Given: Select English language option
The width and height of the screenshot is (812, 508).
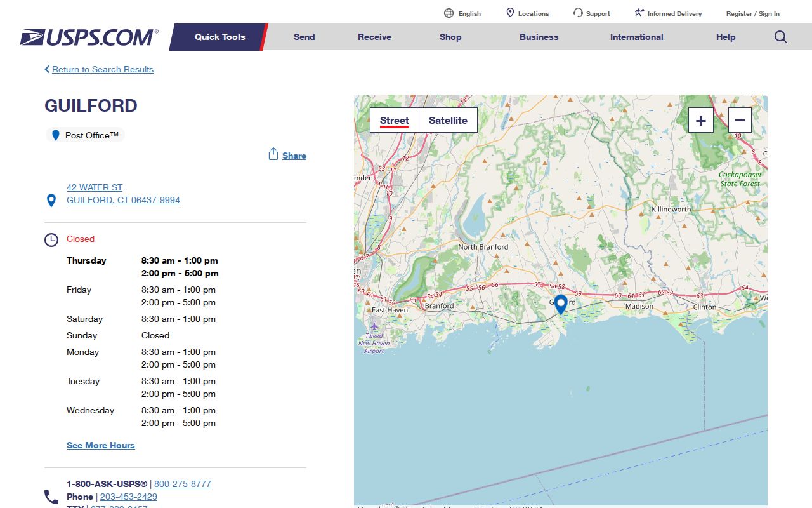Looking at the screenshot, I should click(469, 13).
